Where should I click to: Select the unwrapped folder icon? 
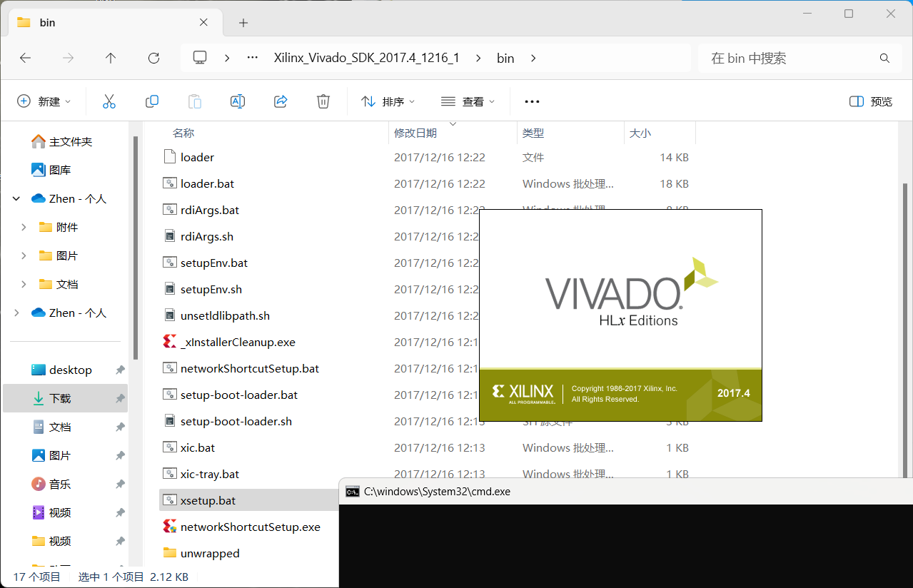[x=170, y=553]
